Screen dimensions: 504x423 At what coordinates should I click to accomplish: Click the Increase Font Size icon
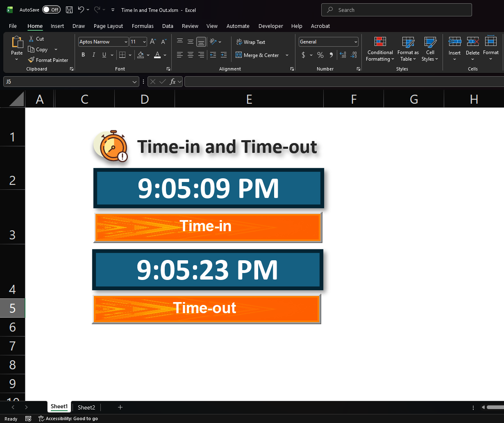pos(152,41)
